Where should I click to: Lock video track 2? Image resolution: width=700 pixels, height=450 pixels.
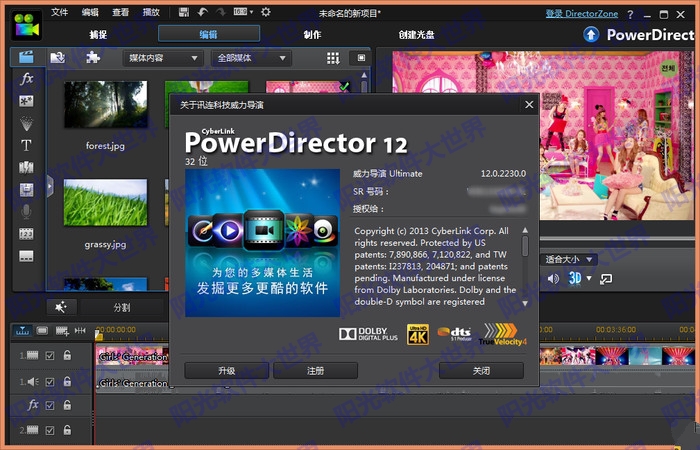coord(67,430)
